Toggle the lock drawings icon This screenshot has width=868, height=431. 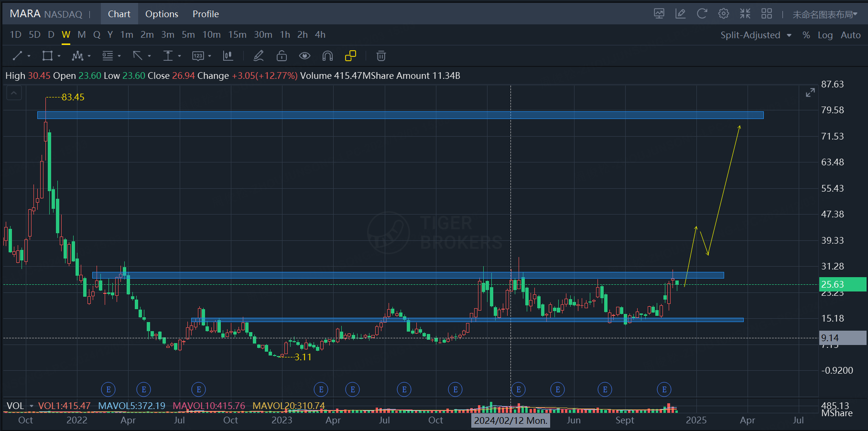282,56
